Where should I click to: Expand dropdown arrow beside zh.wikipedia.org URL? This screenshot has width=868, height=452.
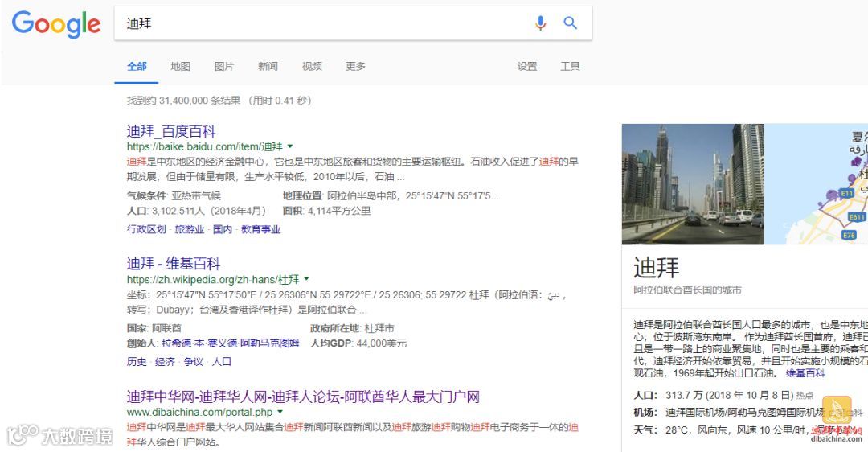(307, 278)
